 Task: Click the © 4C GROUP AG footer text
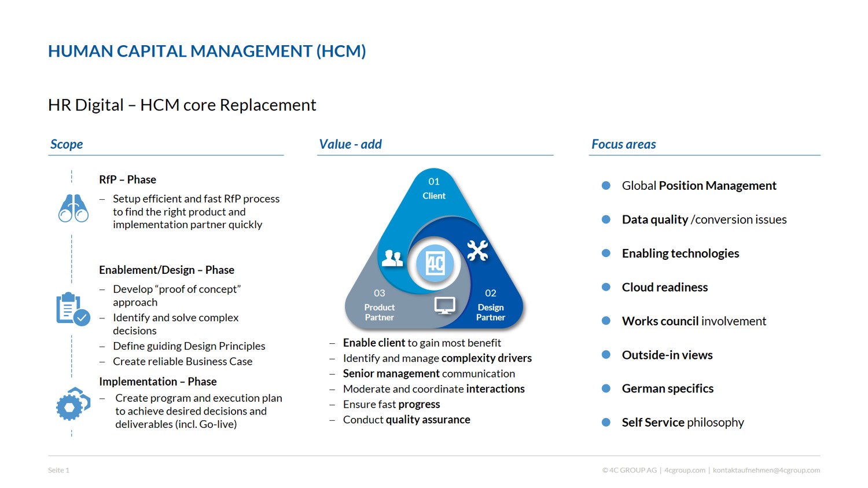click(x=629, y=470)
